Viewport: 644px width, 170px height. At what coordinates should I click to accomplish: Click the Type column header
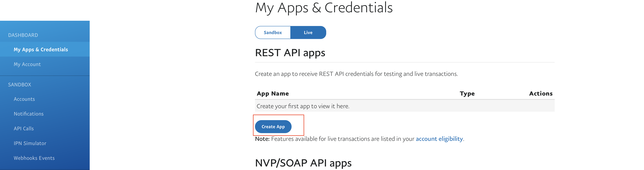point(467,94)
